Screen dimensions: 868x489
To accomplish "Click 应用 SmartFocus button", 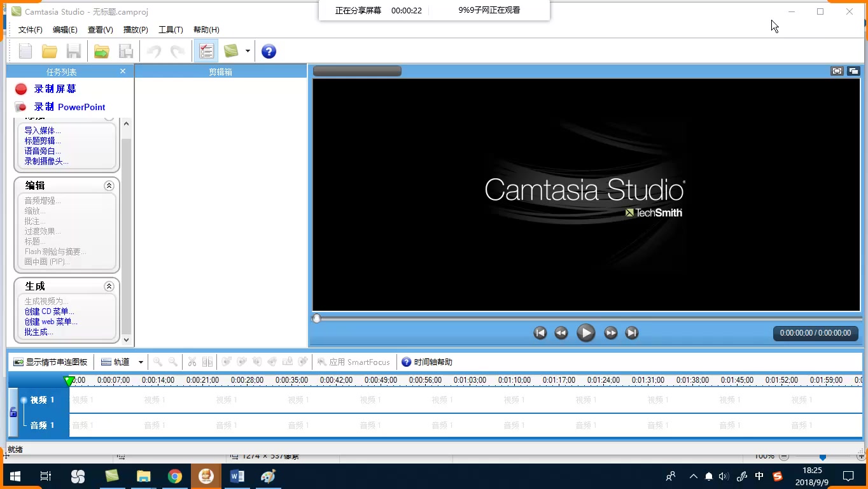I will click(x=353, y=362).
